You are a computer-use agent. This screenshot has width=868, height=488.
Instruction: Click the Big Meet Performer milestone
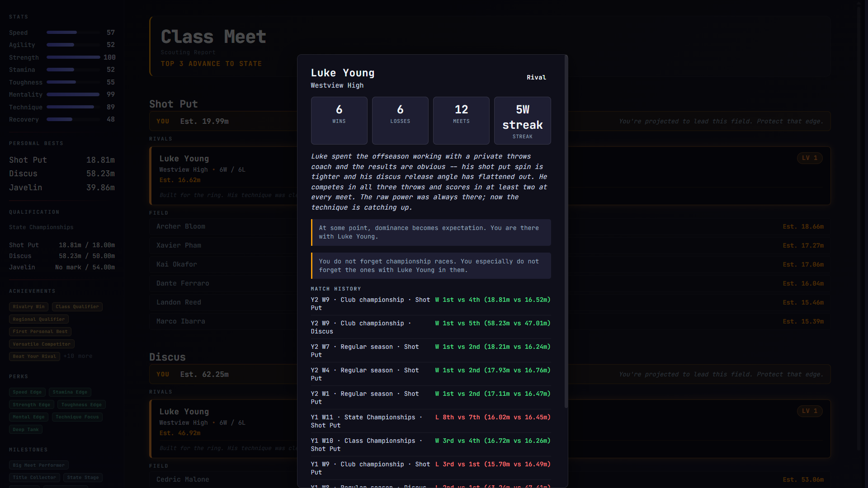[39, 465]
